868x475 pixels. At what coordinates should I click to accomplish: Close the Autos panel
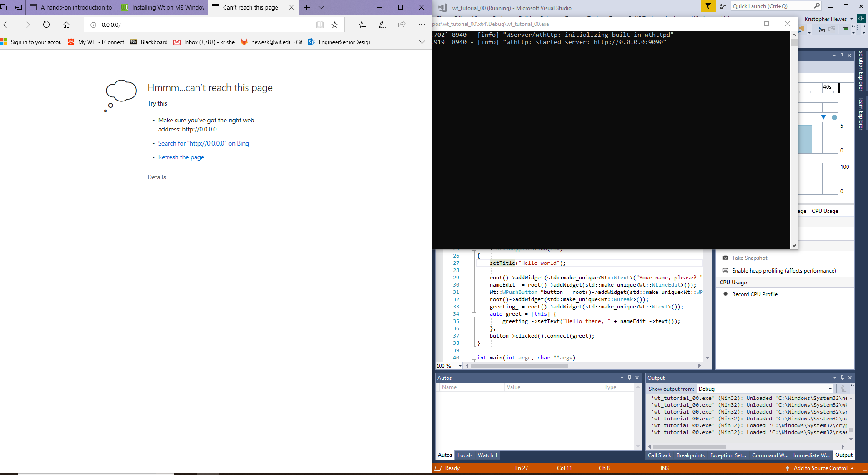[x=637, y=378]
